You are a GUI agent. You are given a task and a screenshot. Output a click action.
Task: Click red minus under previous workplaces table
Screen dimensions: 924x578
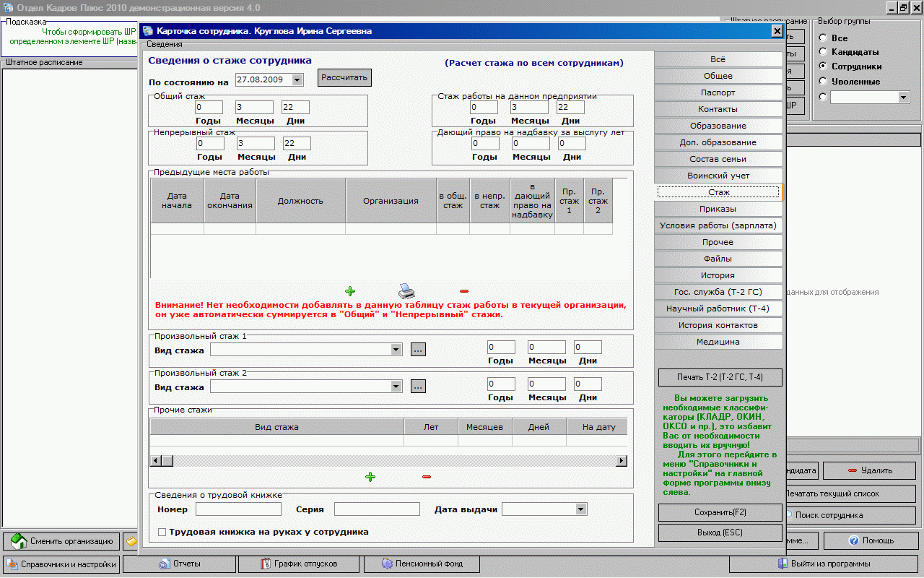pos(464,291)
